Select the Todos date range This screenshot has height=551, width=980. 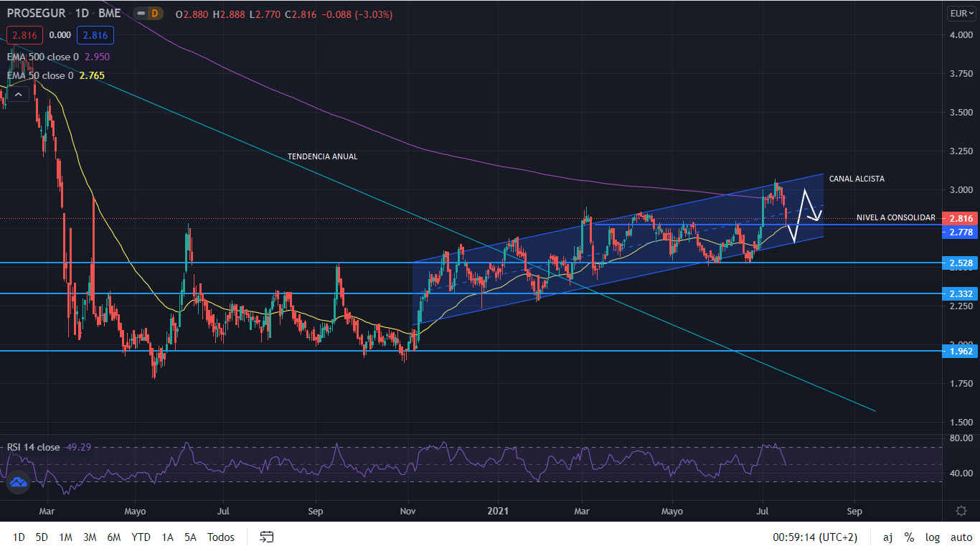220,537
